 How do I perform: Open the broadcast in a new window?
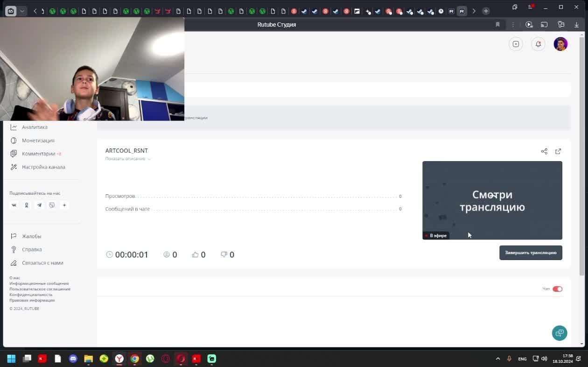point(558,151)
